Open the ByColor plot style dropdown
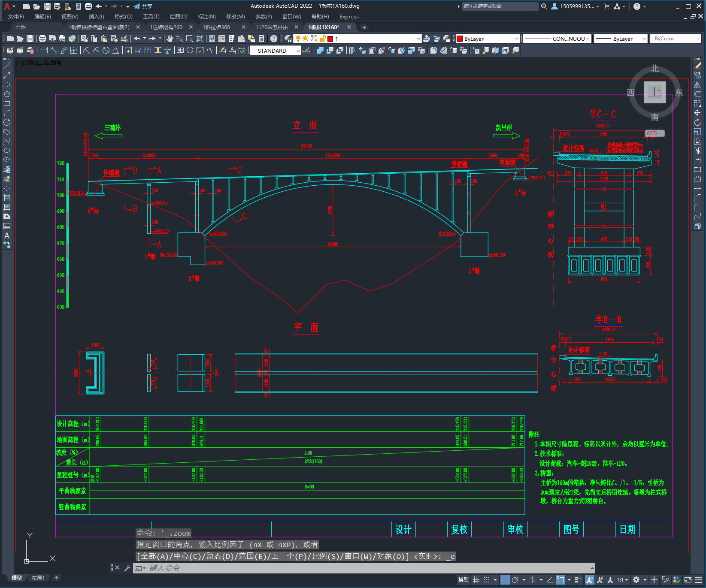Screen dimensions: 706x588 tap(676, 39)
